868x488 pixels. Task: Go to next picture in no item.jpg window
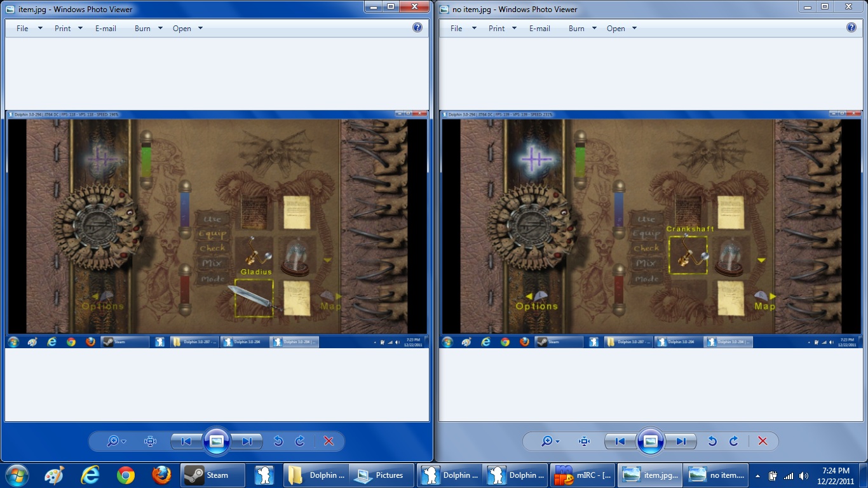(681, 442)
